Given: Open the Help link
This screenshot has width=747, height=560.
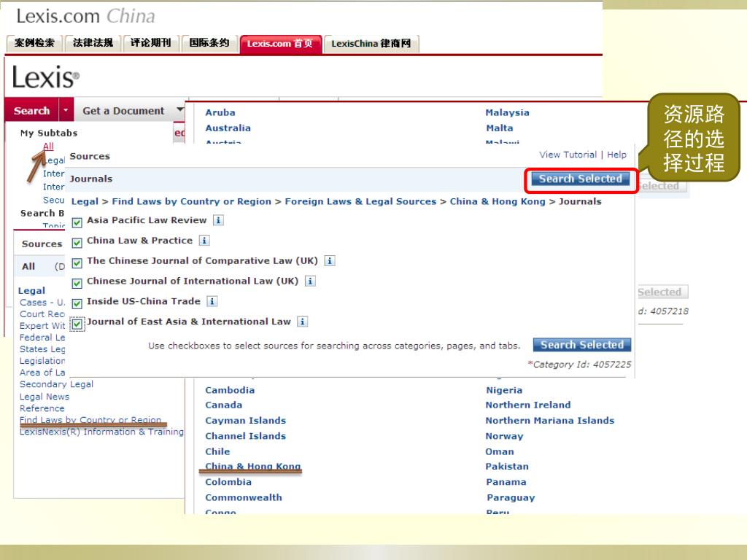Looking at the screenshot, I should tap(616, 155).
